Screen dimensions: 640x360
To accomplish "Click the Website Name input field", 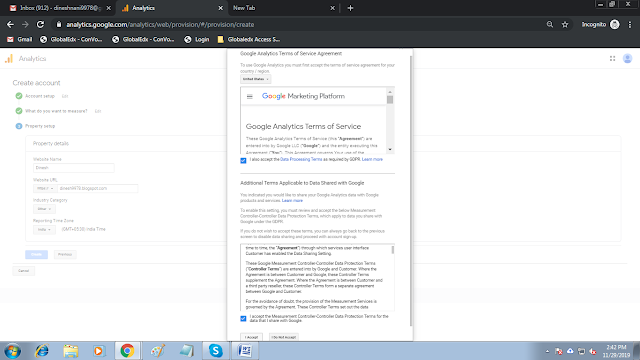I will pyautogui.click(x=73, y=168).
